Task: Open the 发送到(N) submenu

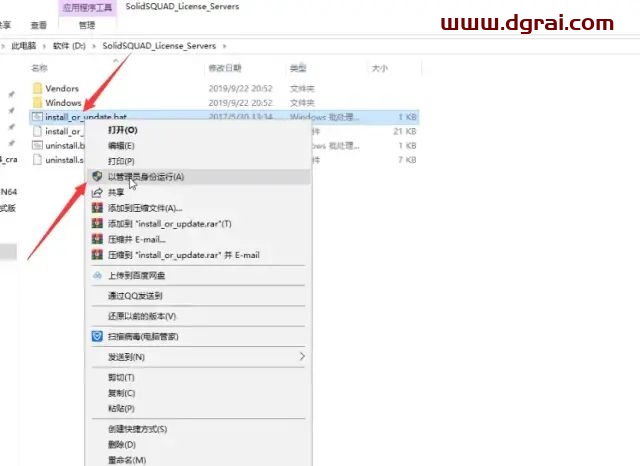Action: coord(198,357)
